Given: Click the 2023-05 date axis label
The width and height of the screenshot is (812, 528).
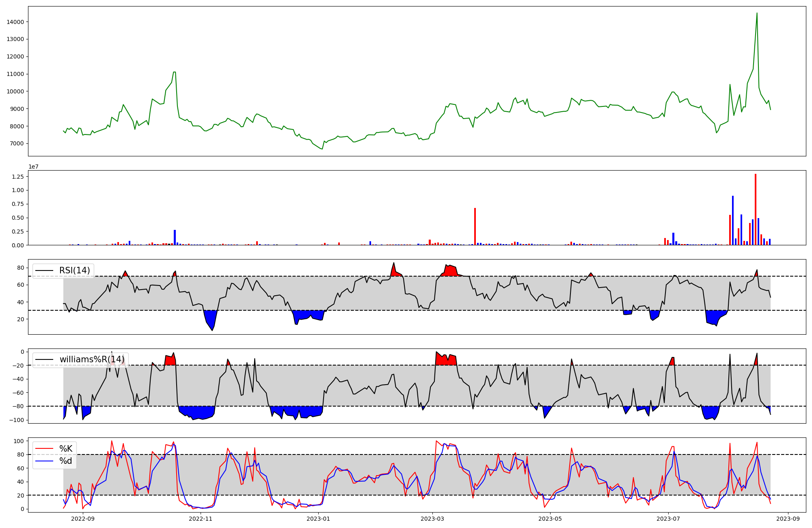Looking at the screenshot, I should 550,519.
